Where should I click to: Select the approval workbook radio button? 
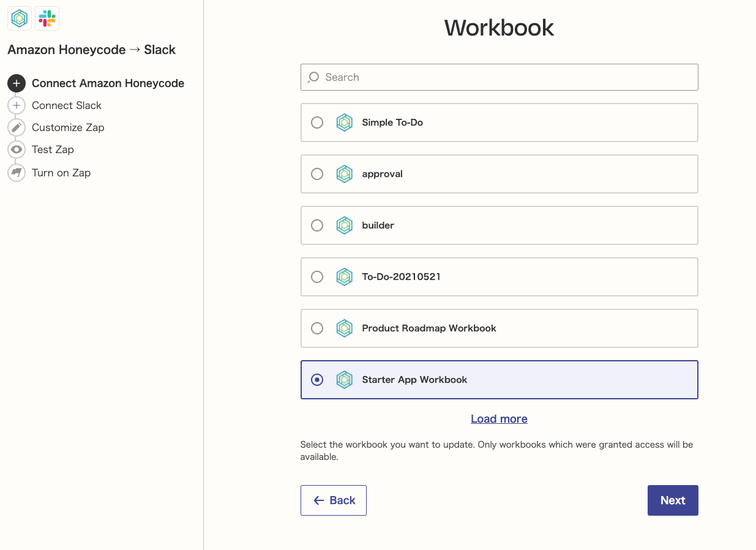pos(317,173)
